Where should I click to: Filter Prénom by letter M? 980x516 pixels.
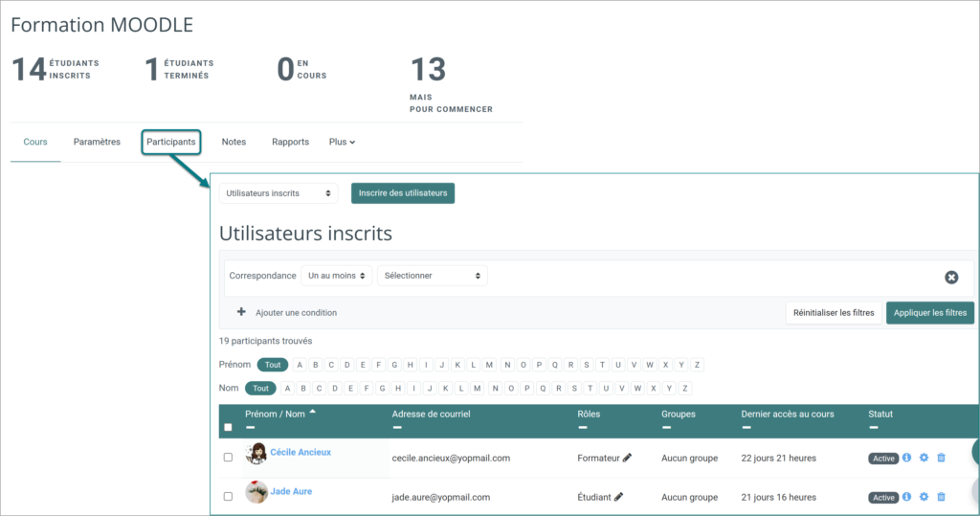[x=489, y=365]
